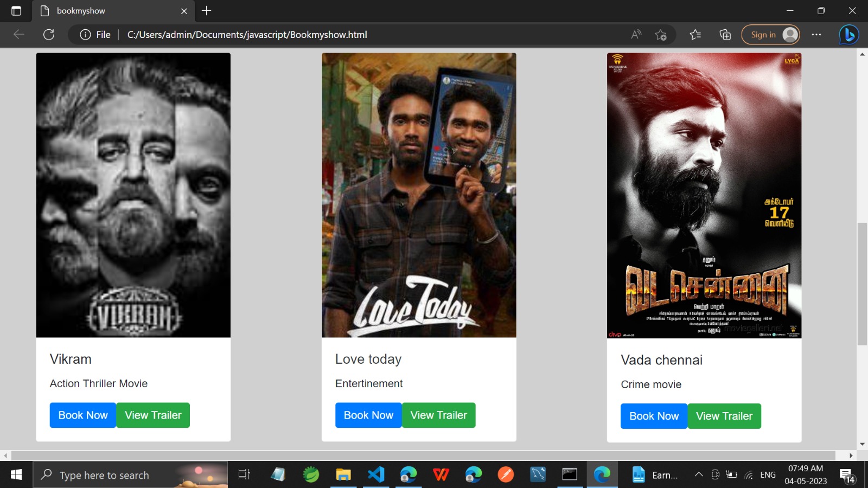Click View Trailer for Vada chennai
868x488 pixels.
[x=724, y=416]
